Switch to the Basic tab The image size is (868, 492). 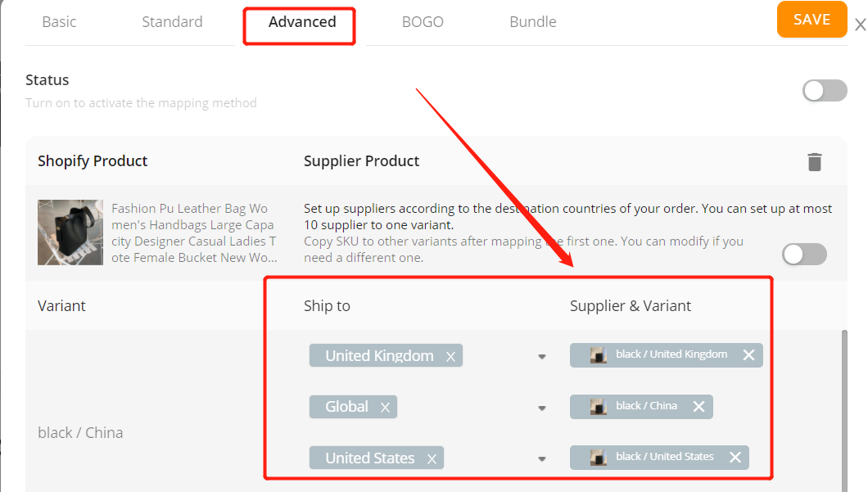pyautogui.click(x=59, y=21)
